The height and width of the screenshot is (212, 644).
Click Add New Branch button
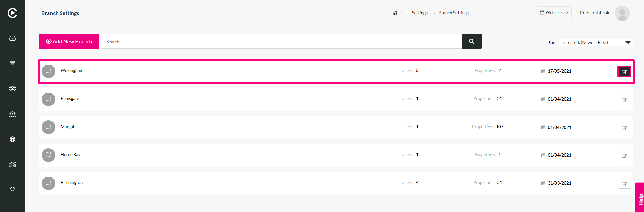pyautogui.click(x=69, y=41)
